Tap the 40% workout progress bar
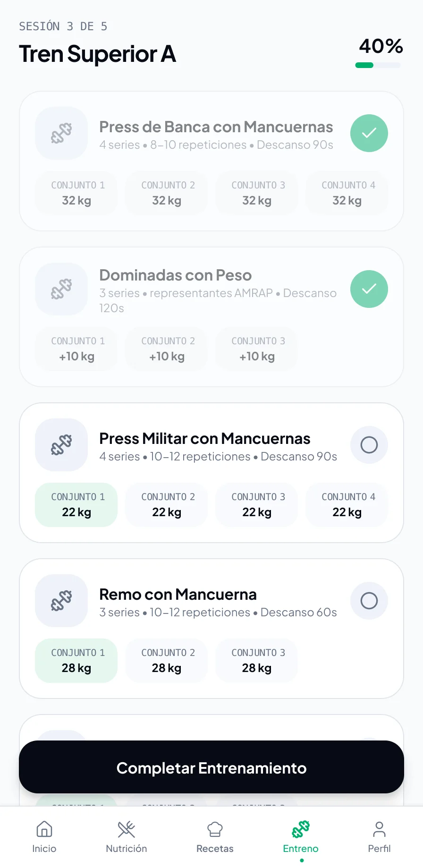This screenshot has width=423, height=868. pos(378,65)
